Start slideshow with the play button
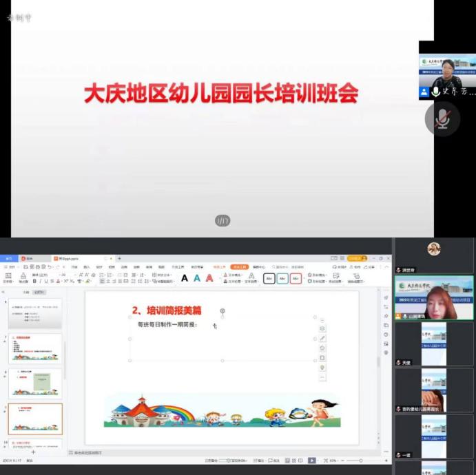 pos(311,461)
